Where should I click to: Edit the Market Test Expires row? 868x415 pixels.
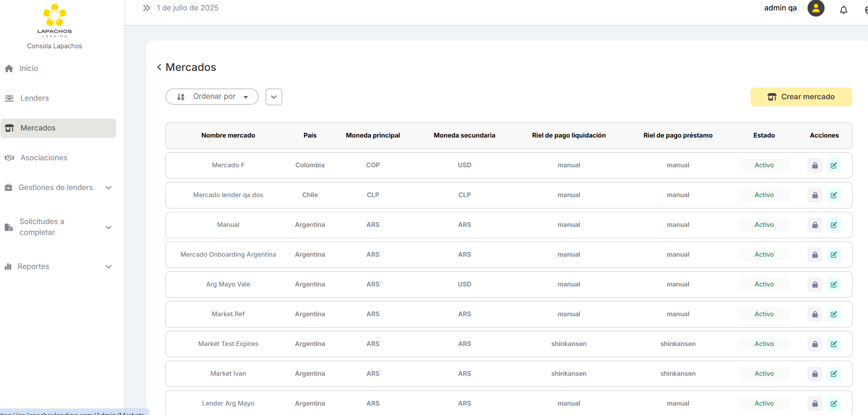pyautogui.click(x=834, y=344)
